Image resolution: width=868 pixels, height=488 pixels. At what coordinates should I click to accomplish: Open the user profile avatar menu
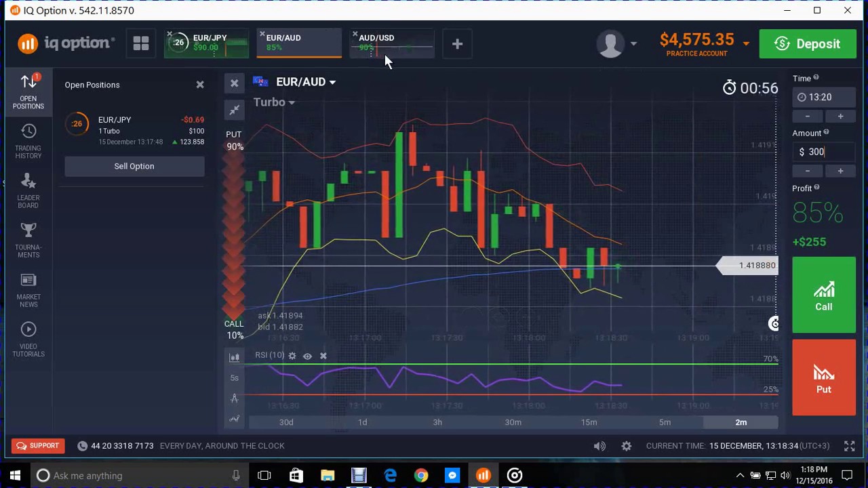tap(616, 44)
